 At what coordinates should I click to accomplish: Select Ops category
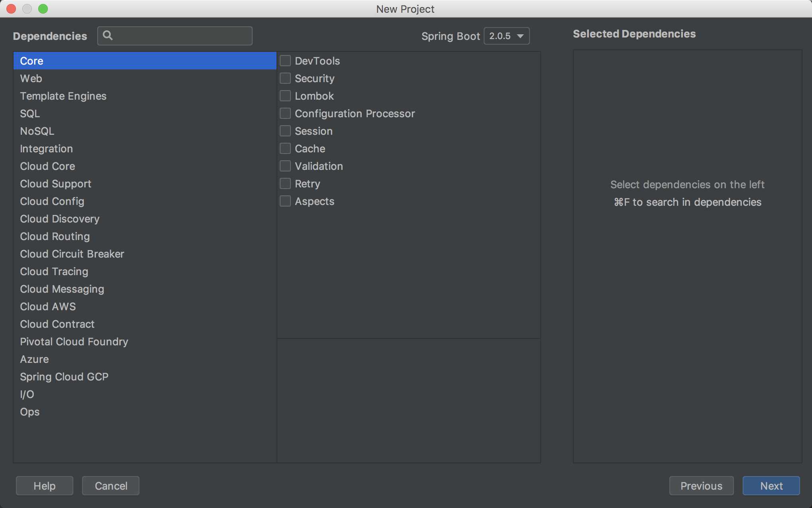[x=29, y=412]
